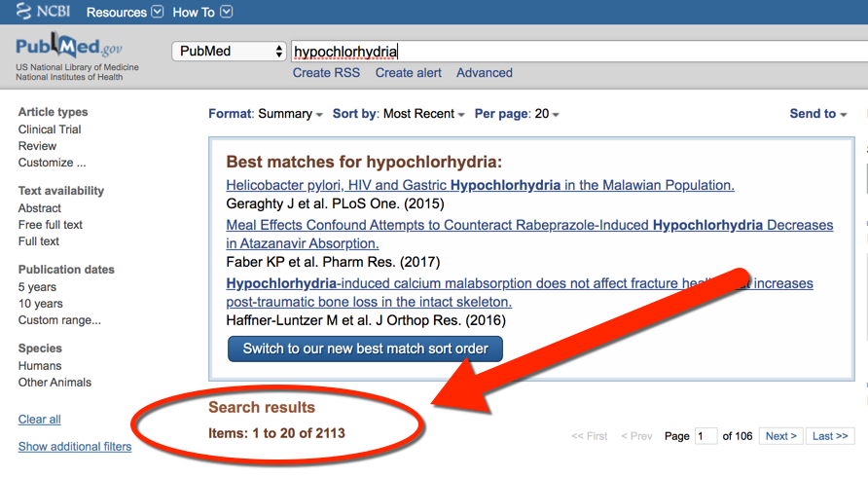Filter by Review article type
The width and height of the screenshot is (868, 478).
click(x=37, y=146)
